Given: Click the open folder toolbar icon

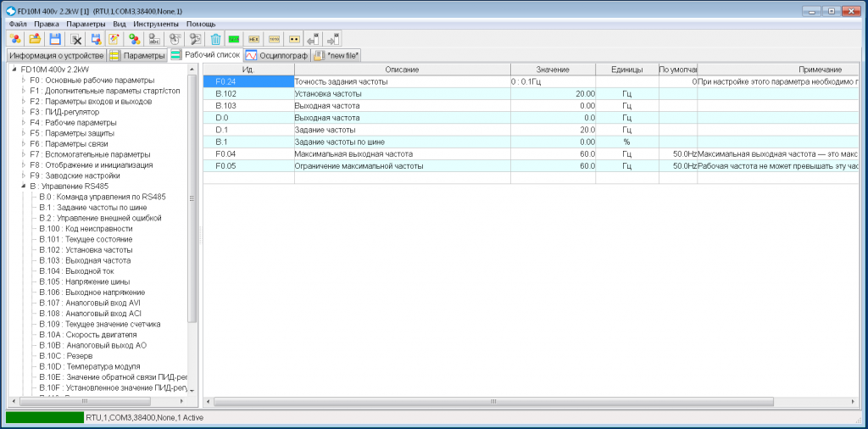Looking at the screenshot, I should [35, 39].
